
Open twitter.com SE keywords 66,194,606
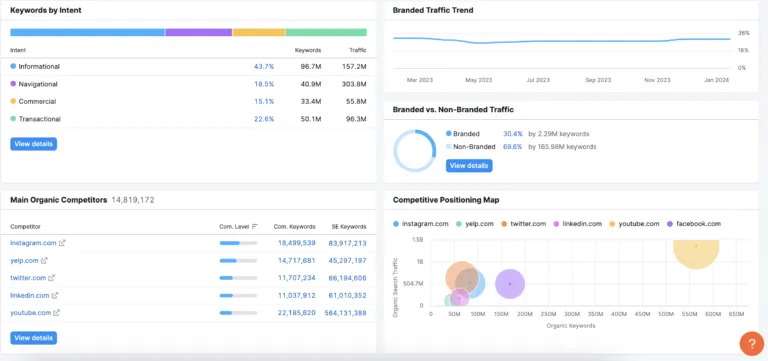(x=348, y=278)
